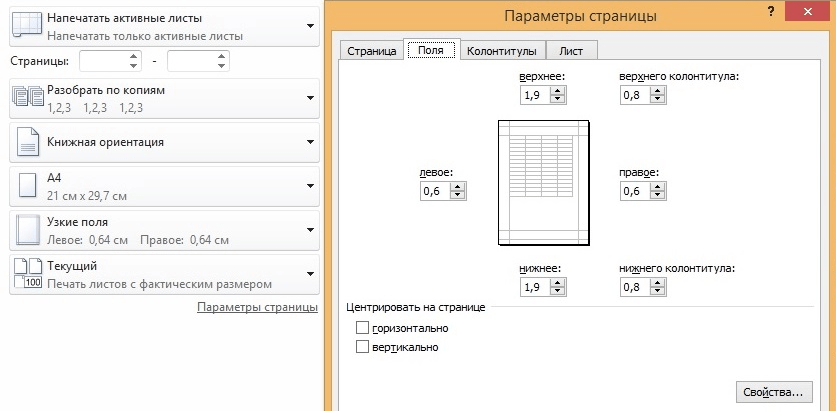This screenshot has width=836, height=413.
Task: Click the narrow margins icon
Action: (28, 229)
